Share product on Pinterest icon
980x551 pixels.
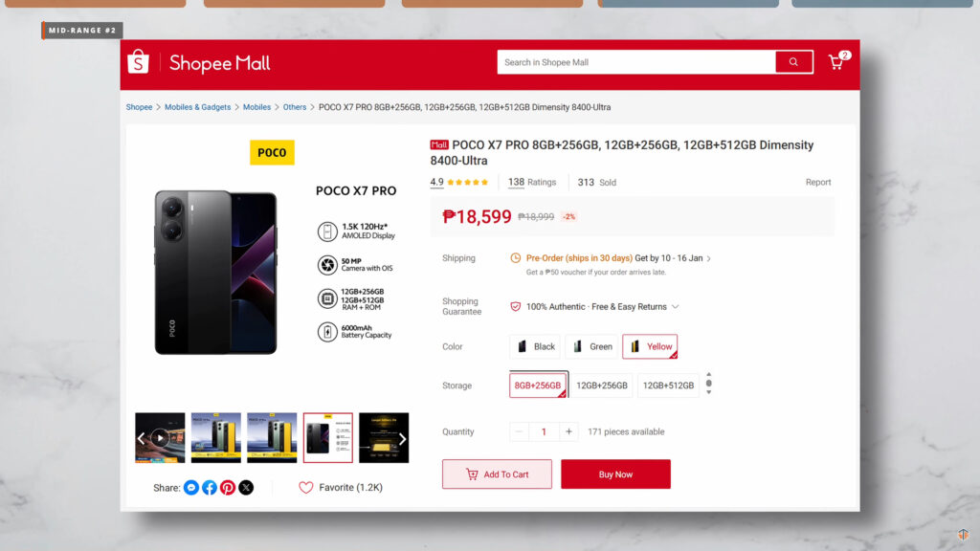(x=228, y=488)
